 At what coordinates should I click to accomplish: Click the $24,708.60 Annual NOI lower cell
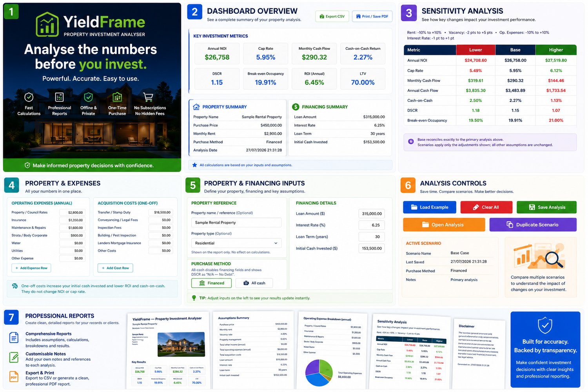475,60
